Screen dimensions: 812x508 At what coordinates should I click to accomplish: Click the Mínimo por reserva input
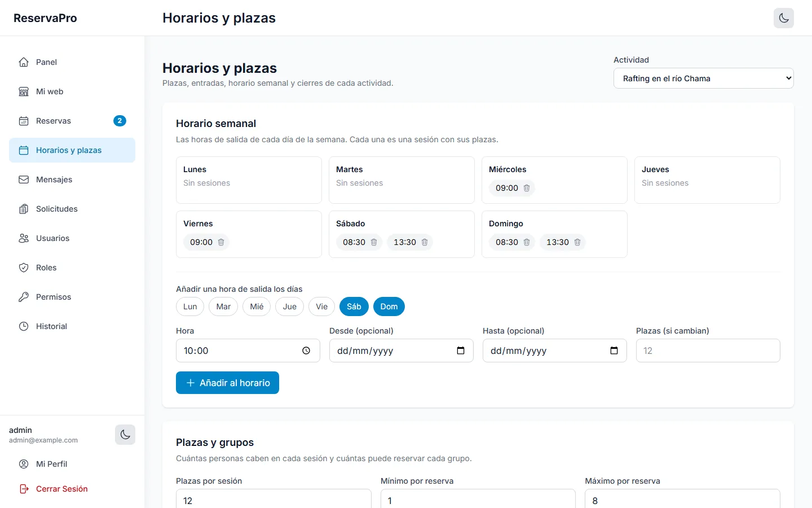pos(478,500)
